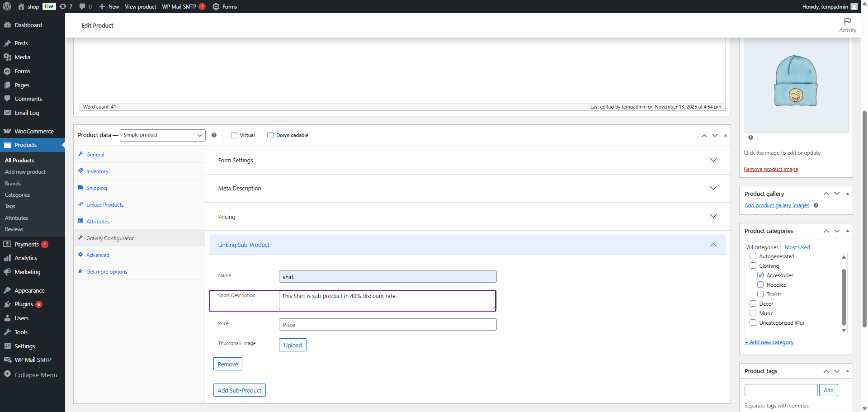Expand the Form Settings section
This screenshot has width=868, height=412.
coord(713,160)
